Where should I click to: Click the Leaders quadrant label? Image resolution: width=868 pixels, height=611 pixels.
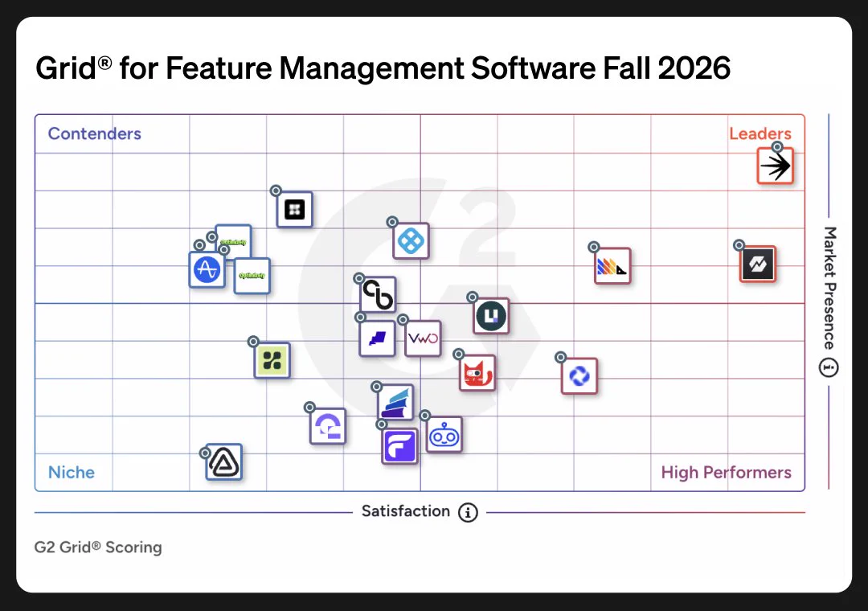click(x=760, y=133)
